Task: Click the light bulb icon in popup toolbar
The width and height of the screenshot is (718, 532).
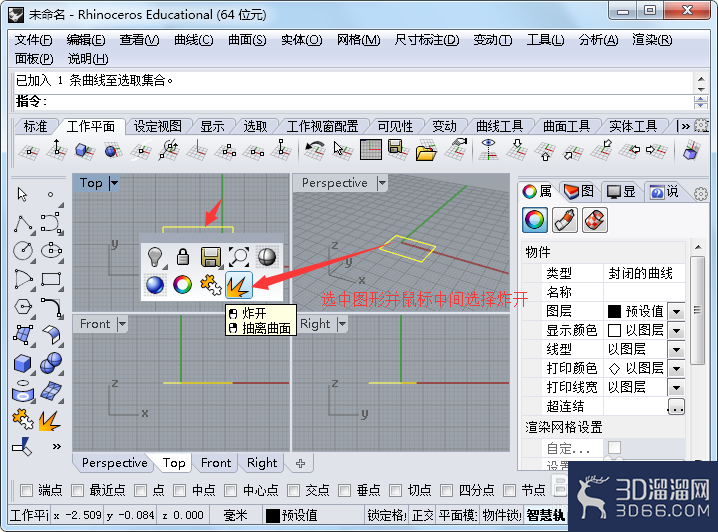Action: 155,257
